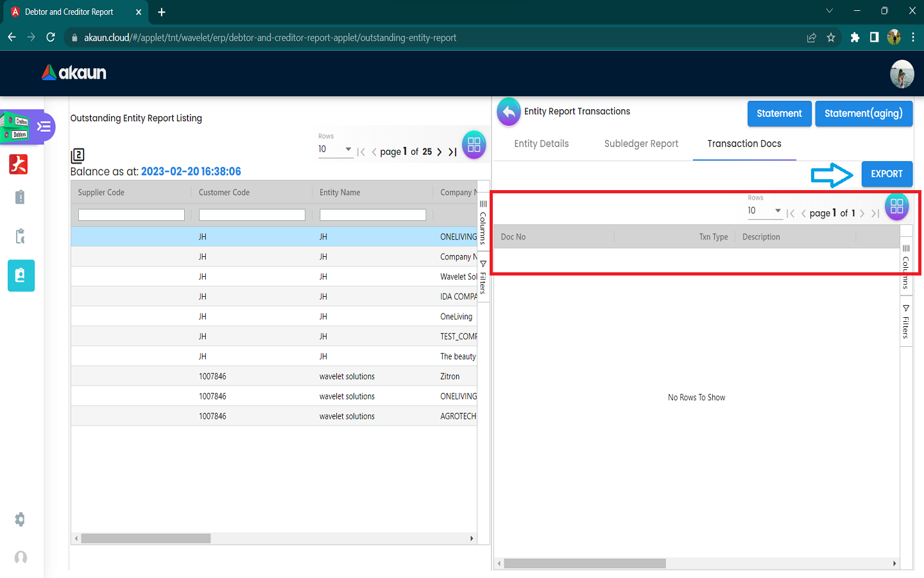Click the Statement button
This screenshot has width=924, height=578.
coord(779,114)
